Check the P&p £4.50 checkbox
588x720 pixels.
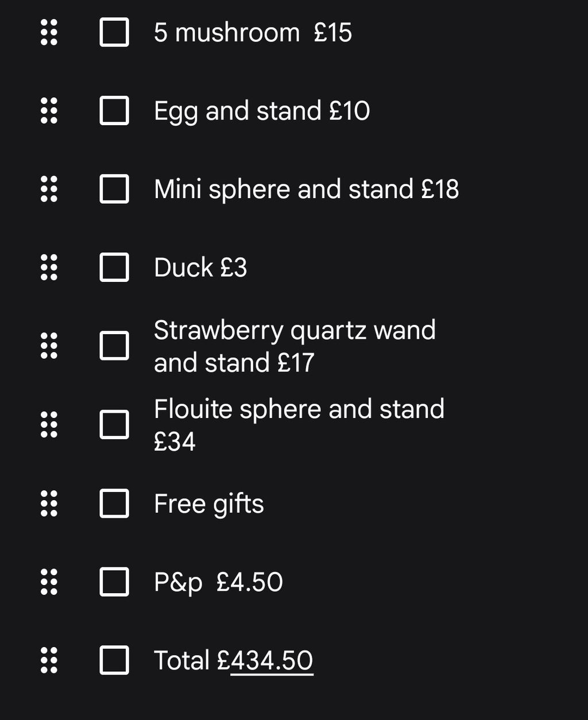pos(114,582)
